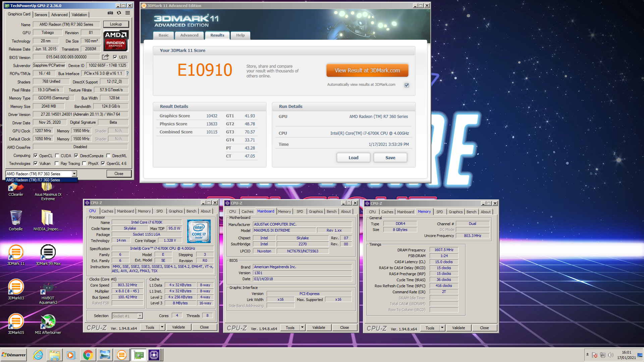The image size is (644, 362).
Task: Open the CCleaner desktop shortcut
Action: coord(16,189)
